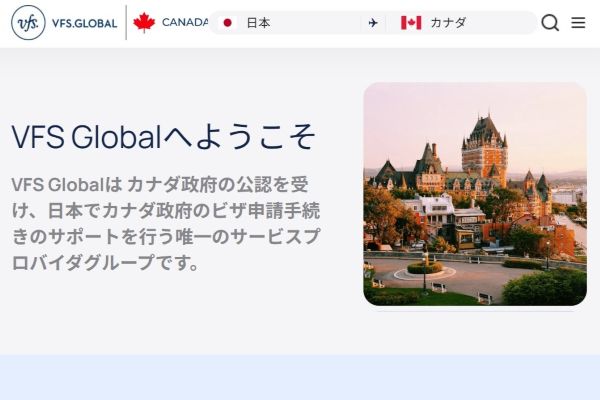This screenshot has width=600, height=400.
Task: Click the roundabout garden in the photo
Action: click(x=425, y=268)
